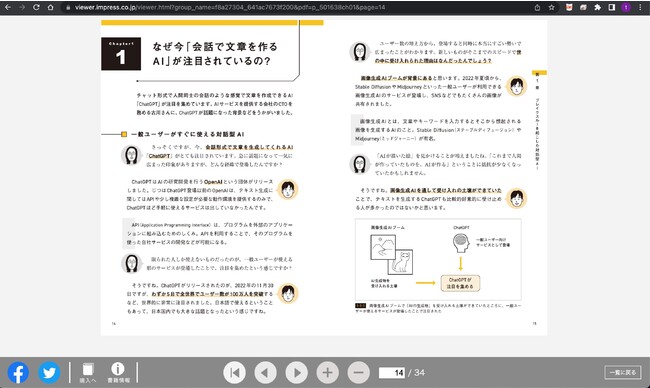Open the browser three-dot menu

coord(640,7)
